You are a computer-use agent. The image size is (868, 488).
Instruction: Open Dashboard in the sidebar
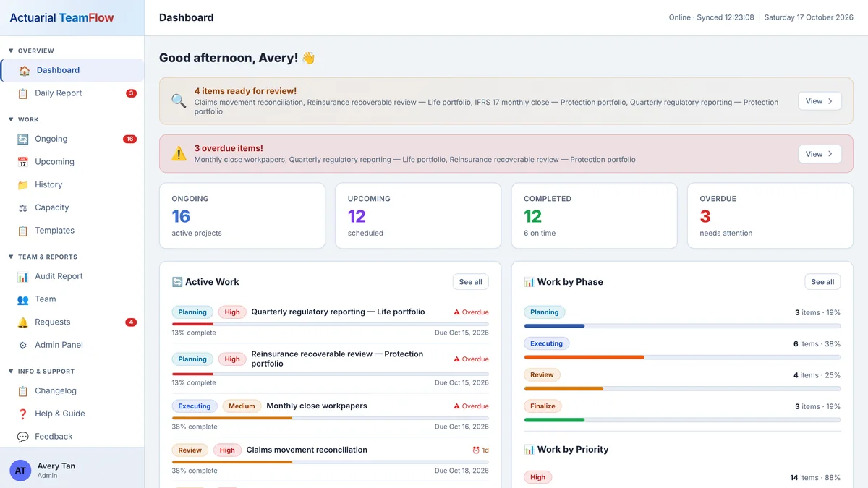pyautogui.click(x=72, y=70)
